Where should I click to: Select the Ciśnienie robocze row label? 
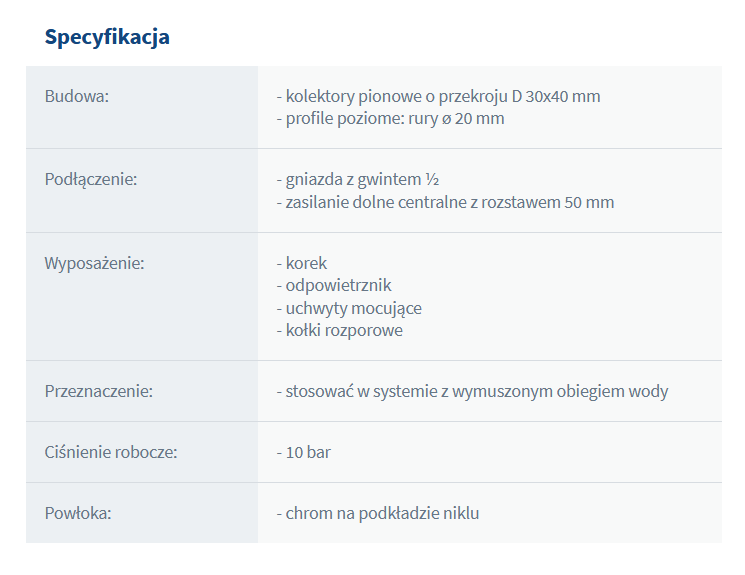pos(111,452)
